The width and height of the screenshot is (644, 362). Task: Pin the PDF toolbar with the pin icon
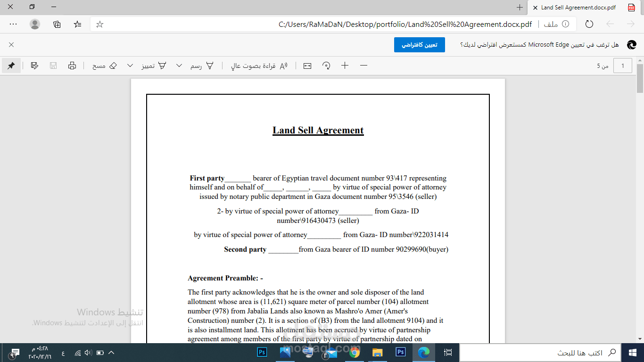11,66
